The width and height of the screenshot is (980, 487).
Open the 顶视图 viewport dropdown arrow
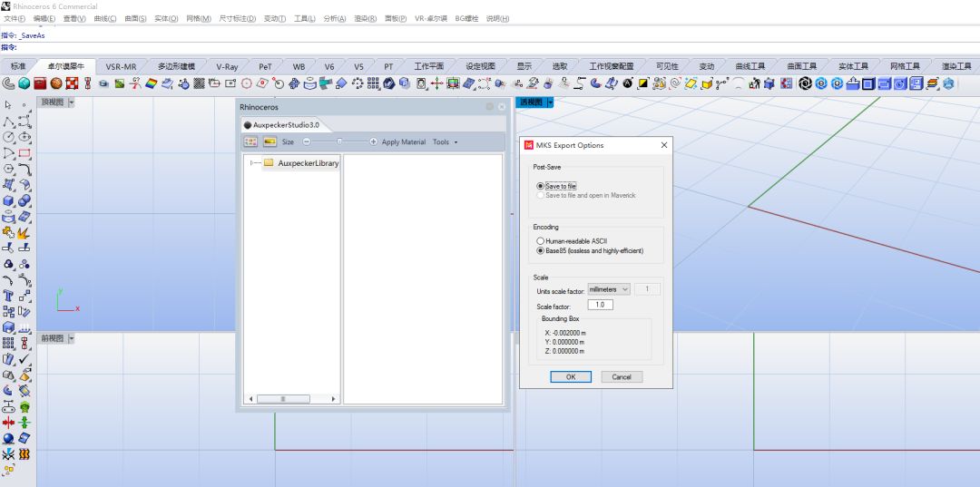coord(72,102)
